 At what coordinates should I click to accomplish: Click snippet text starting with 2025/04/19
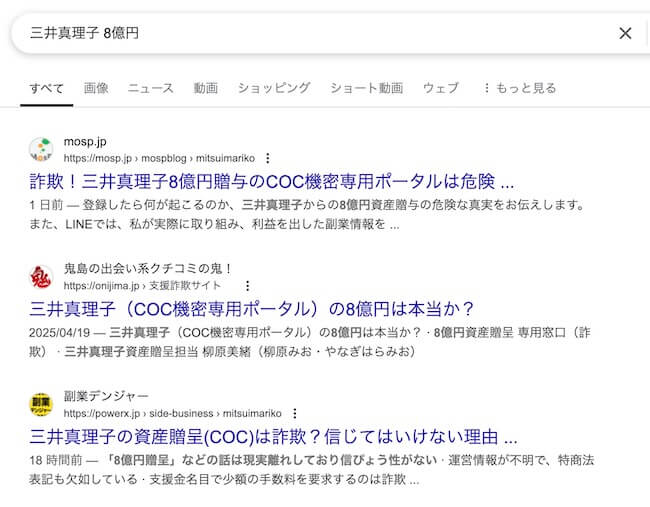[x=310, y=342]
